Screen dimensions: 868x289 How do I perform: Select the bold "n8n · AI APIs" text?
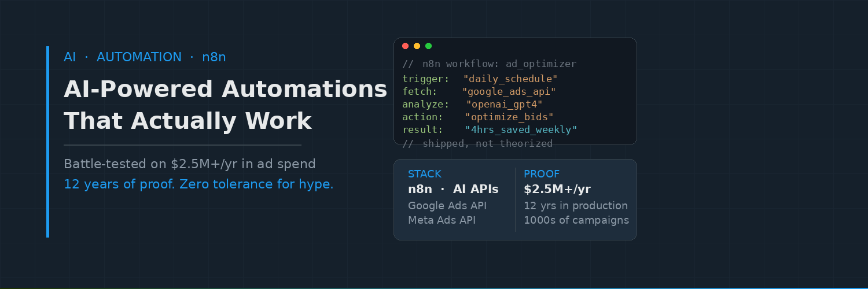coord(453,189)
